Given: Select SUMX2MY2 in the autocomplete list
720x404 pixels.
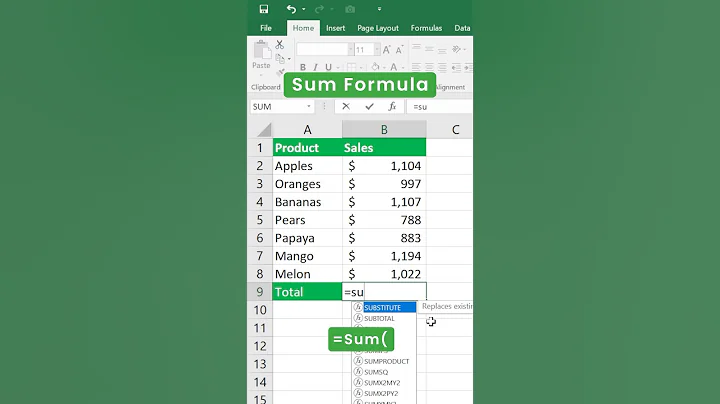Looking at the screenshot, I should 384,382.
